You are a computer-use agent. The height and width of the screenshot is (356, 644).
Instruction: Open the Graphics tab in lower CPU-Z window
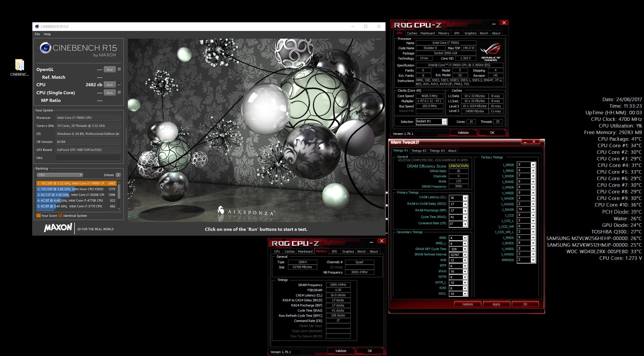[348, 251]
